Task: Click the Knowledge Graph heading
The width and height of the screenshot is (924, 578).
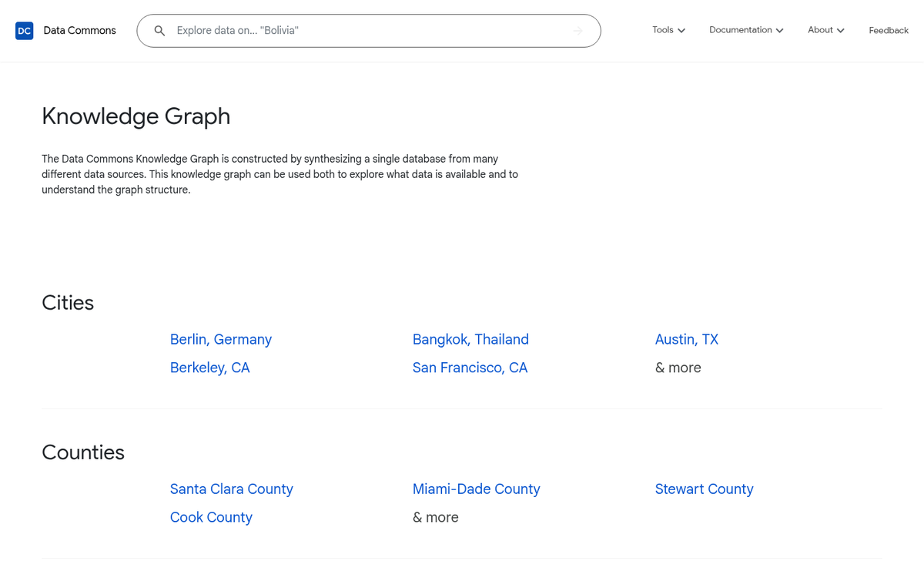Action: click(x=136, y=116)
